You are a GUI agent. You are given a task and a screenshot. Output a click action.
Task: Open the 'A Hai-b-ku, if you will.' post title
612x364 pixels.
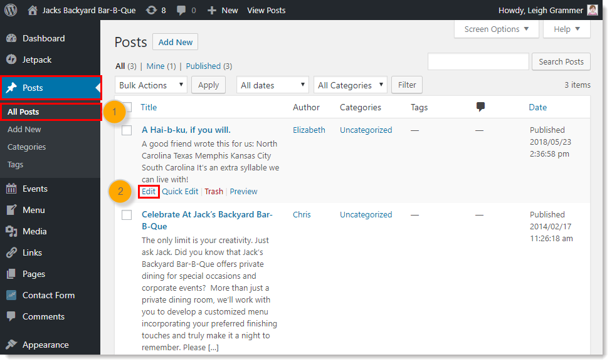[x=186, y=130]
